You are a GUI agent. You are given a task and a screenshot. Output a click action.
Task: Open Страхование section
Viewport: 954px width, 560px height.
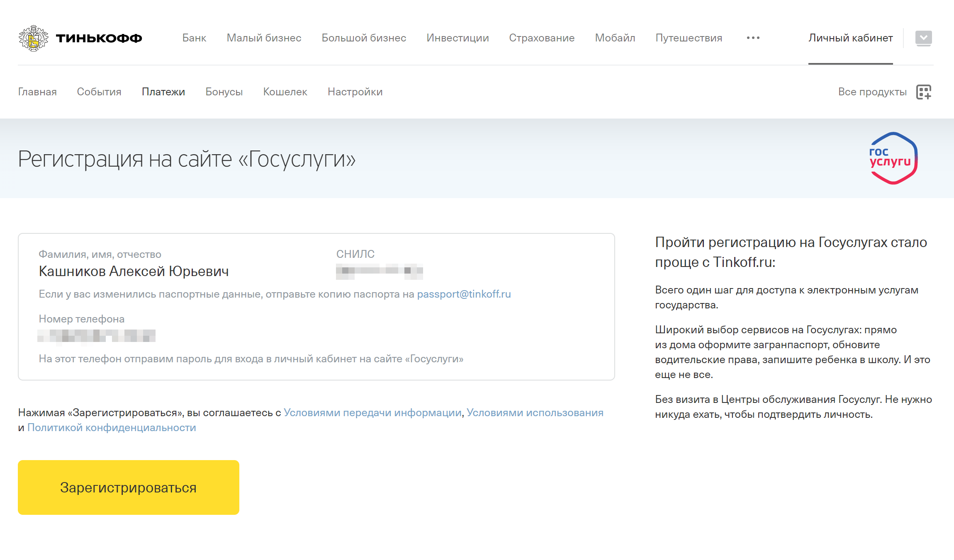coord(542,38)
